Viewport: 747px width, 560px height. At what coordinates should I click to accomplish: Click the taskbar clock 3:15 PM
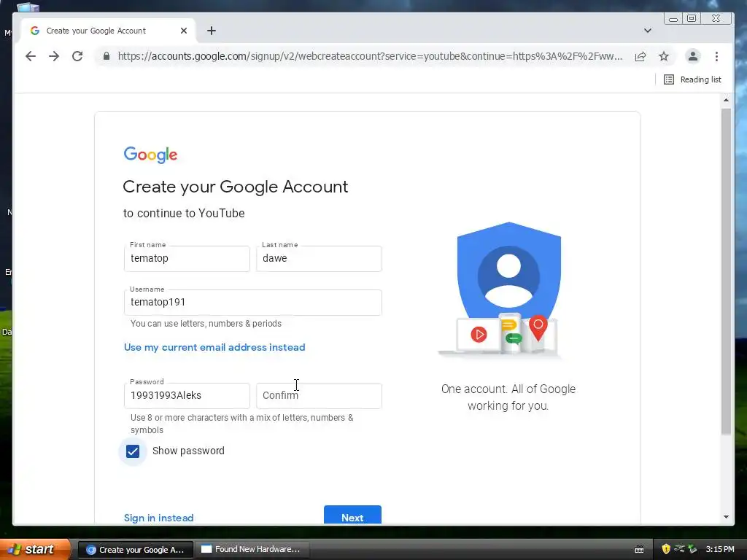(x=720, y=549)
